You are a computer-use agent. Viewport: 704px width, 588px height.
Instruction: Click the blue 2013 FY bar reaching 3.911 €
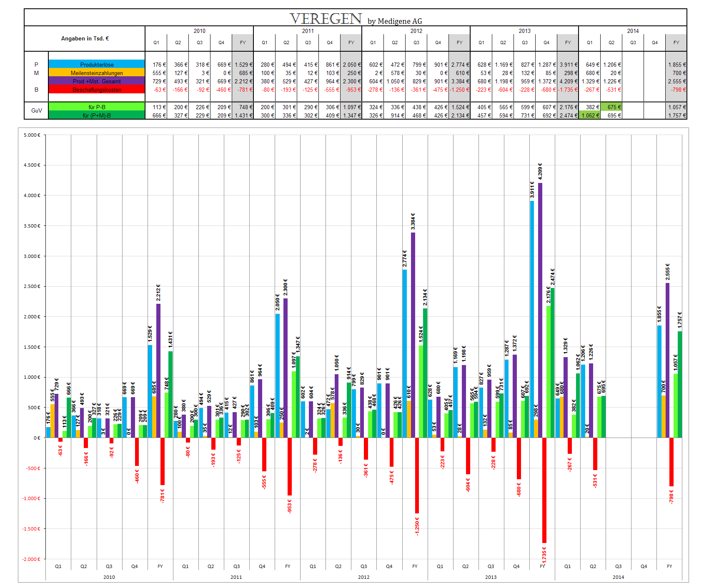click(x=532, y=319)
